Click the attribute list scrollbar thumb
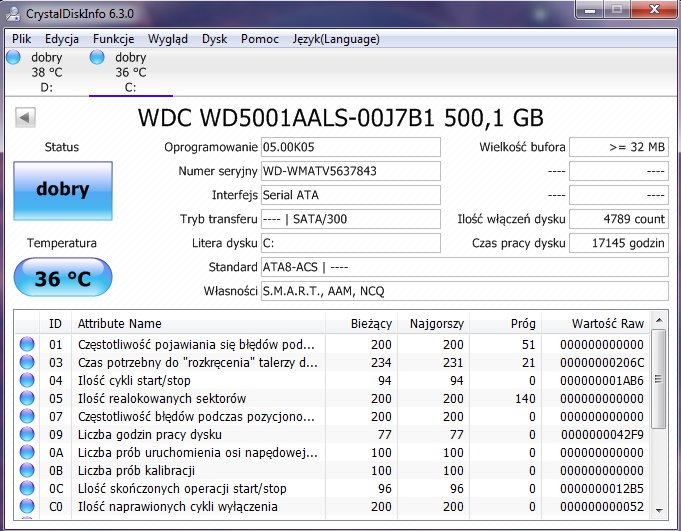Viewport: 681px width, 531px height. pyautogui.click(x=659, y=379)
